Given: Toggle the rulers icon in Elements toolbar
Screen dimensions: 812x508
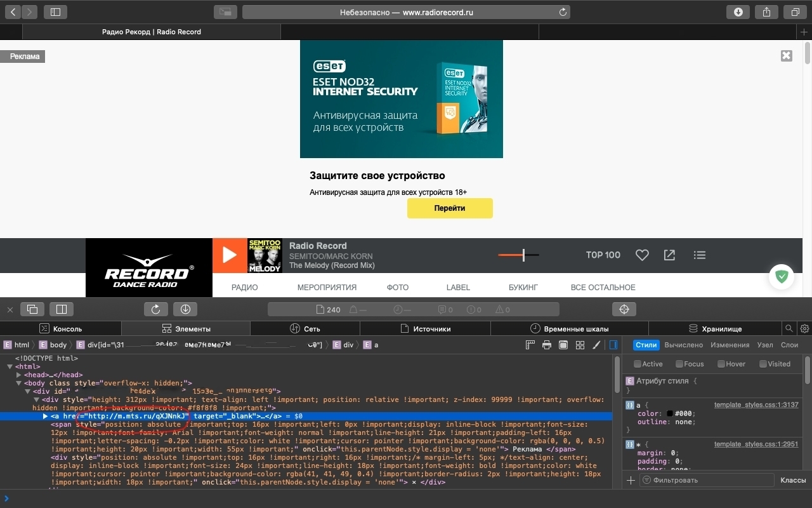Looking at the screenshot, I should click(x=530, y=345).
